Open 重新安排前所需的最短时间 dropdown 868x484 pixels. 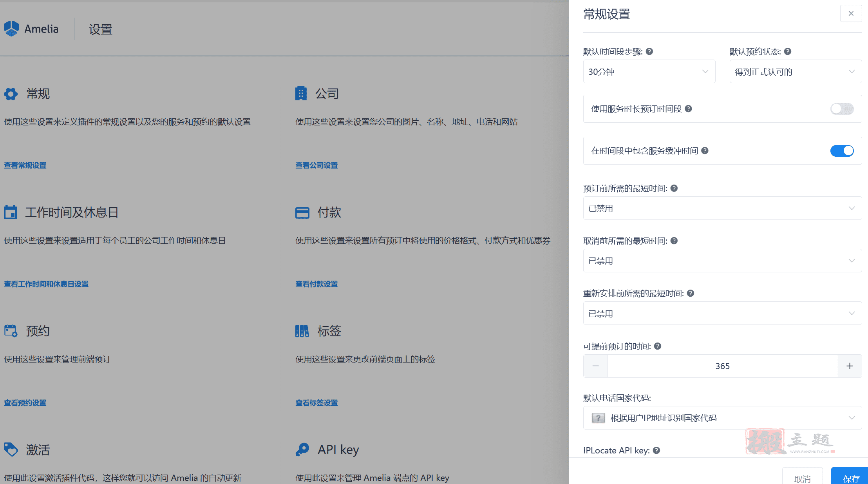[722, 313]
